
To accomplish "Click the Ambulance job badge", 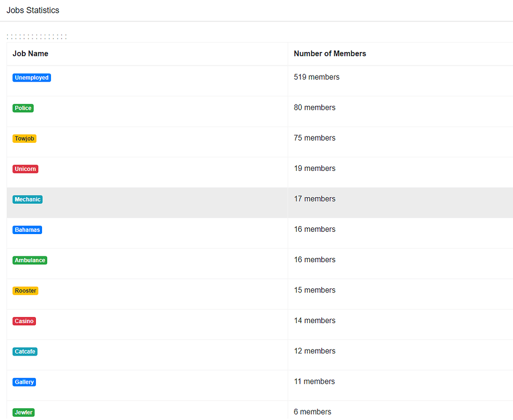I will [x=29, y=260].
